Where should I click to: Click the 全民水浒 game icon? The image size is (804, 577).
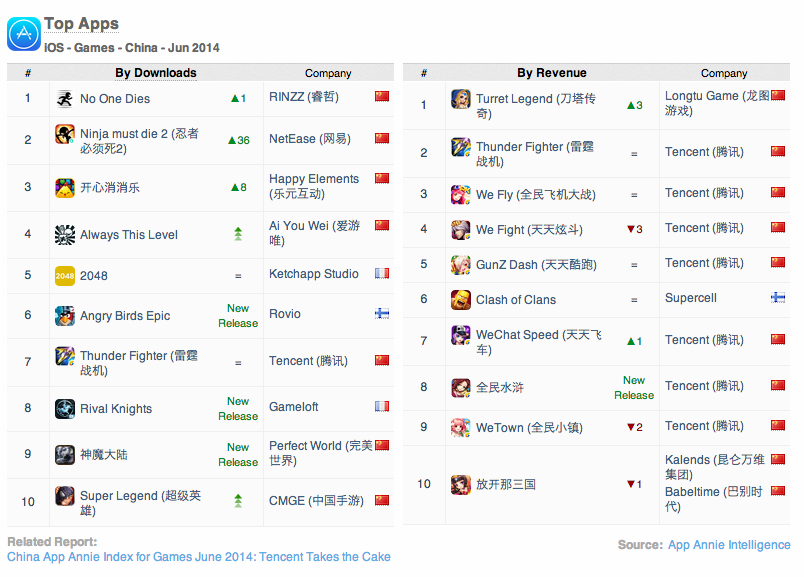pos(460,388)
